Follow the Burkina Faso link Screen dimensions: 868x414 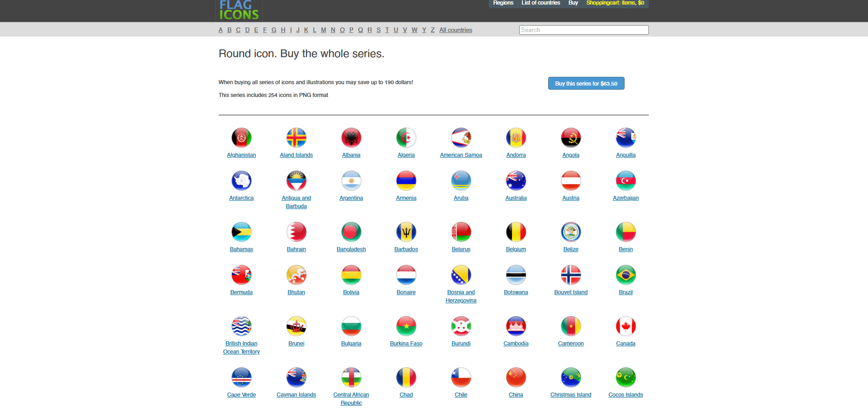[406, 344]
